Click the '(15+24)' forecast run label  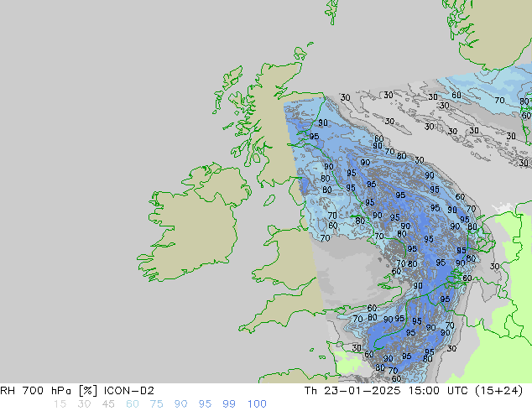click(499, 391)
